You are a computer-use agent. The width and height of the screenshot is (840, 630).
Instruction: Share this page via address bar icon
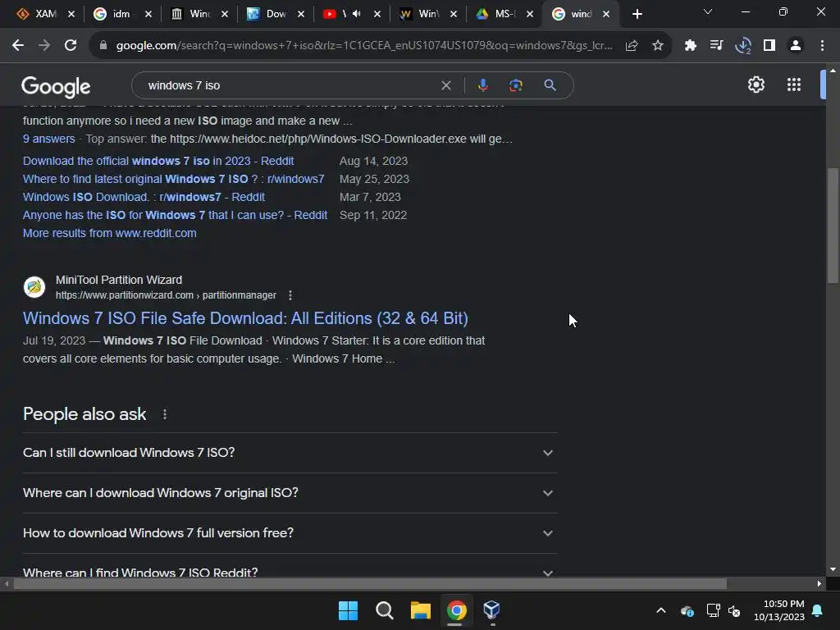(632, 46)
